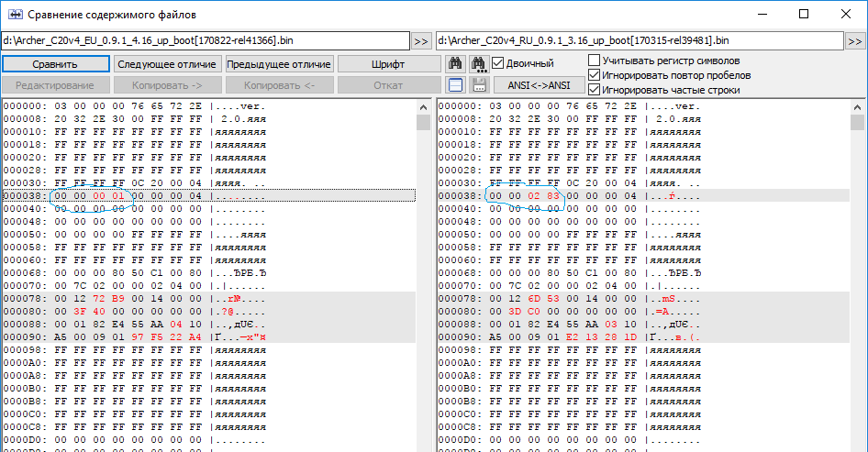This screenshot has width=868, height=452.
Task: Select row 000038 in the right pane
Action: tap(643, 196)
